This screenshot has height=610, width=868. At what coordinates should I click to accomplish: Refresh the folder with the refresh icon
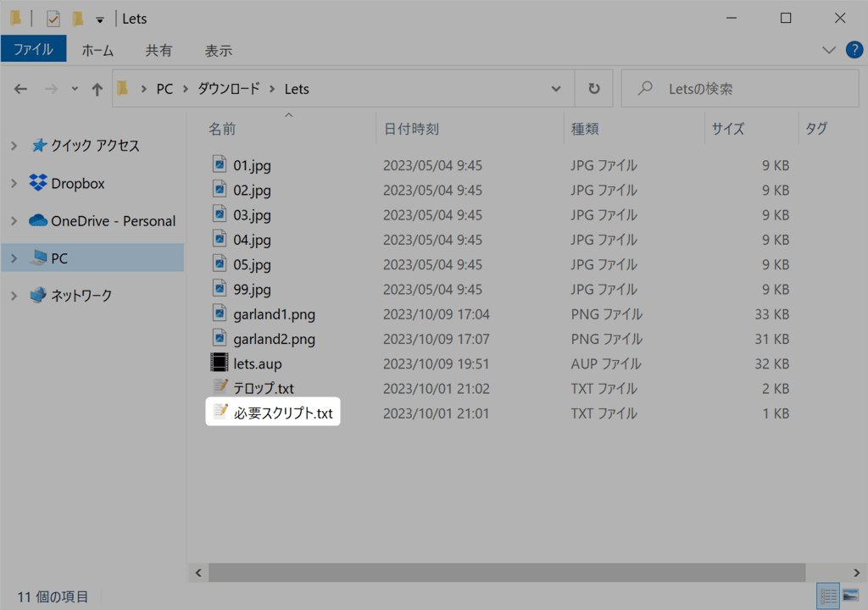[x=593, y=88]
